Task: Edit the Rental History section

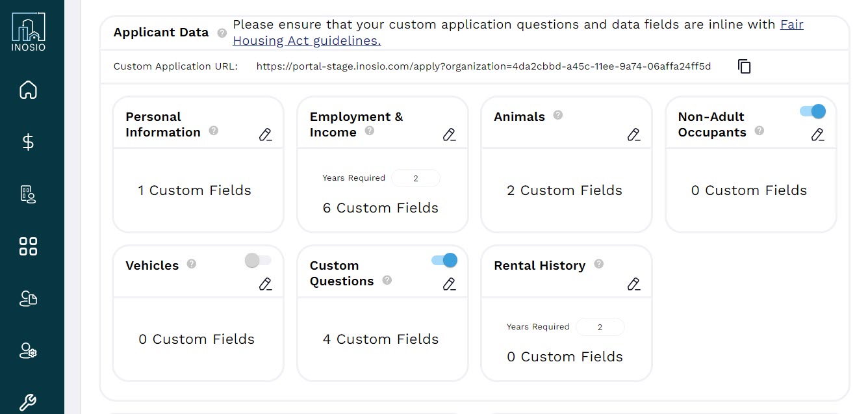Action: (633, 283)
